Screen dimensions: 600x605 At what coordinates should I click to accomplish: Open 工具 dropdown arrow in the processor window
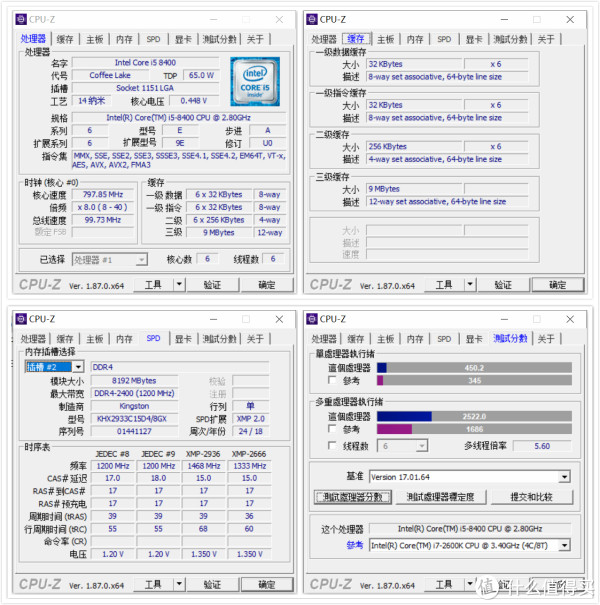click(179, 285)
